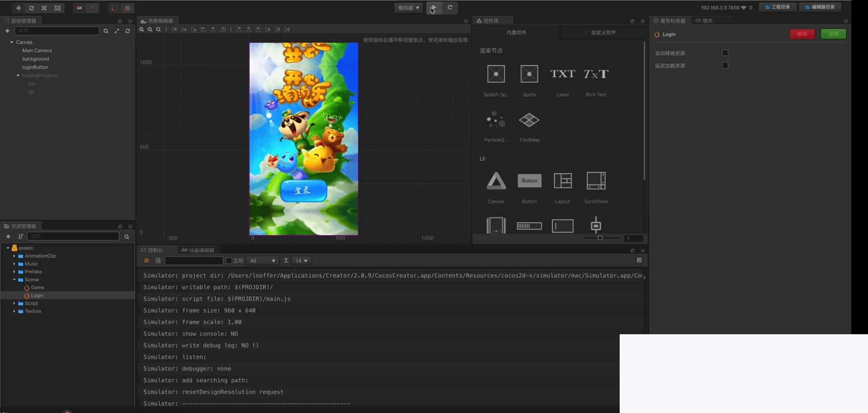Image resolution: width=868 pixels, height=413 pixels.
Task: Select the Label TXT control icon
Action: pos(562,74)
